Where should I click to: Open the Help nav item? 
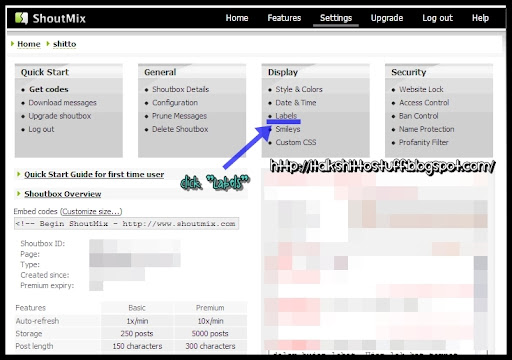point(480,18)
